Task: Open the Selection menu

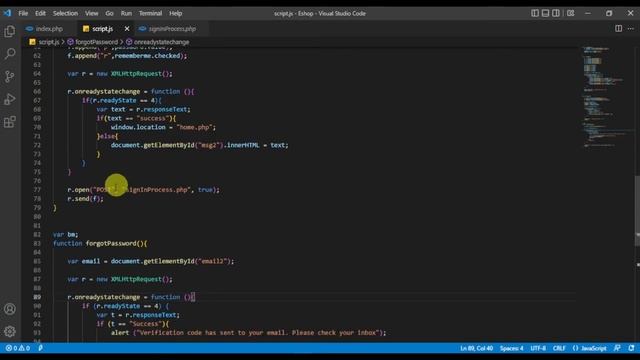Action: point(65,13)
